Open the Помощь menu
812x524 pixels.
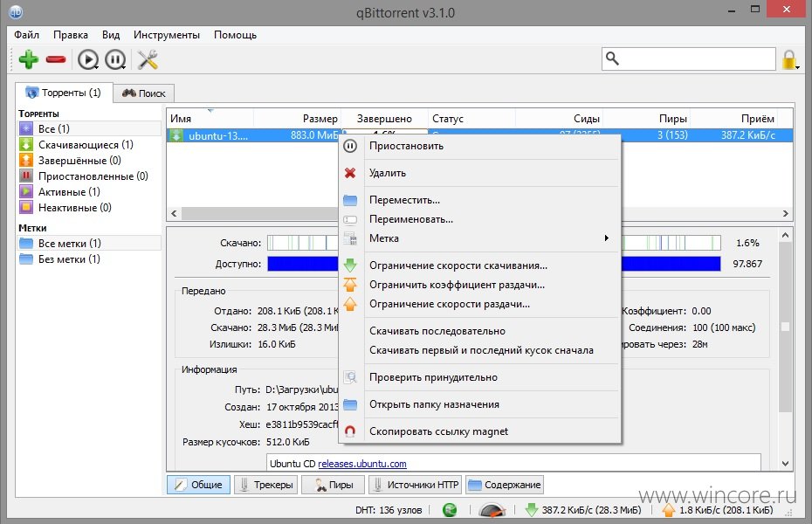(x=235, y=35)
